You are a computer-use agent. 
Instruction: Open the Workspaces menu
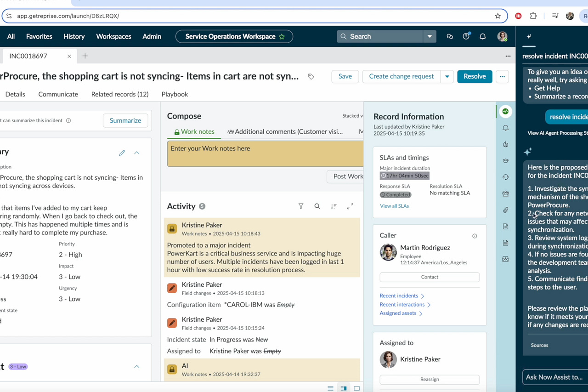(x=113, y=37)
